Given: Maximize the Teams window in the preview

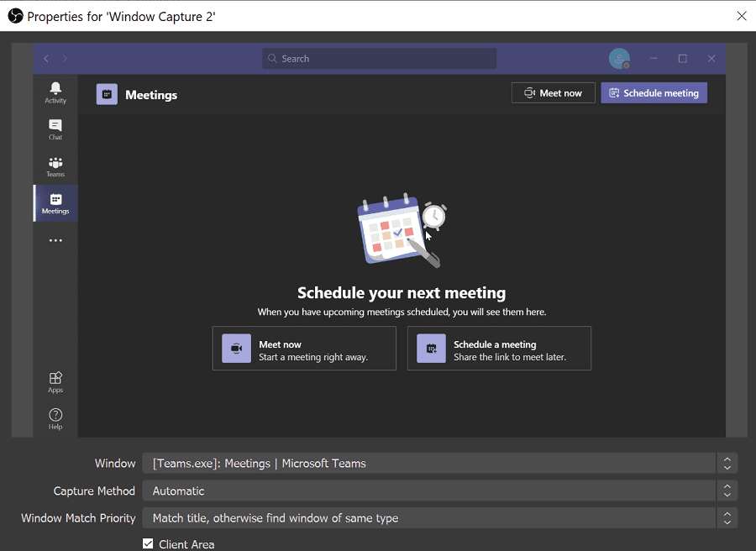Looking at the screenshot, I should point(682,58).
